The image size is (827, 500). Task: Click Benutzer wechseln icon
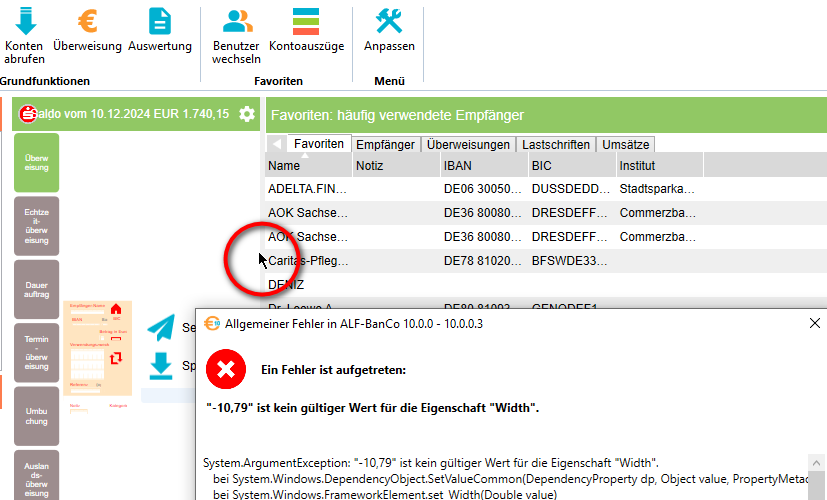(x=237, y=21)
